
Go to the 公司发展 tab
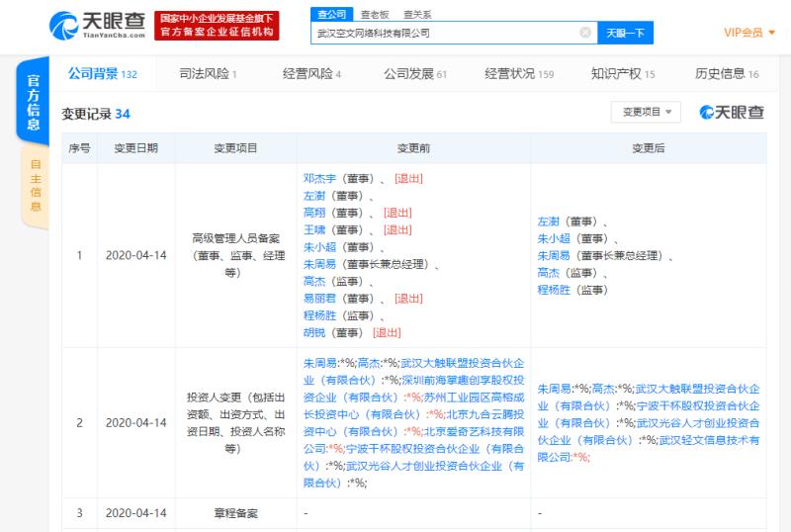pyautogui.click(x=414, y=74)
